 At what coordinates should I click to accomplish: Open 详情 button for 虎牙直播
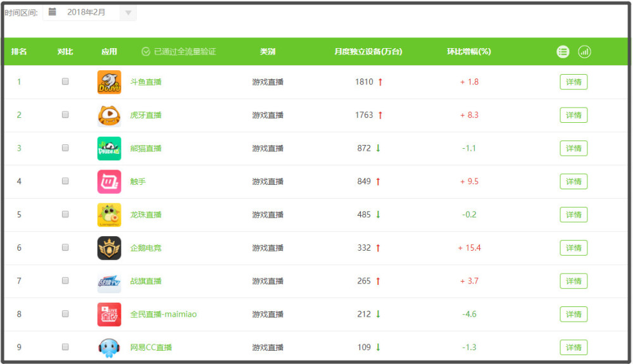click(x=573, y=115)
